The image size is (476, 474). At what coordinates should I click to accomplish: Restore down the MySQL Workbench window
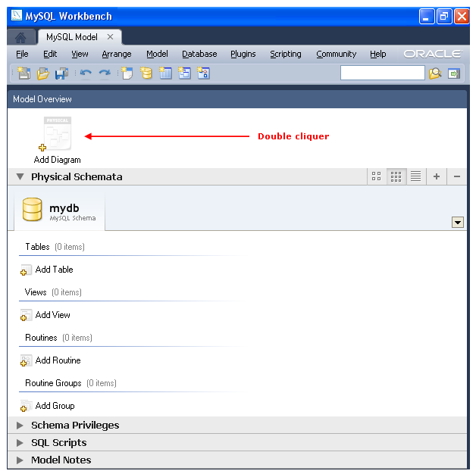(x=444, y=16)
